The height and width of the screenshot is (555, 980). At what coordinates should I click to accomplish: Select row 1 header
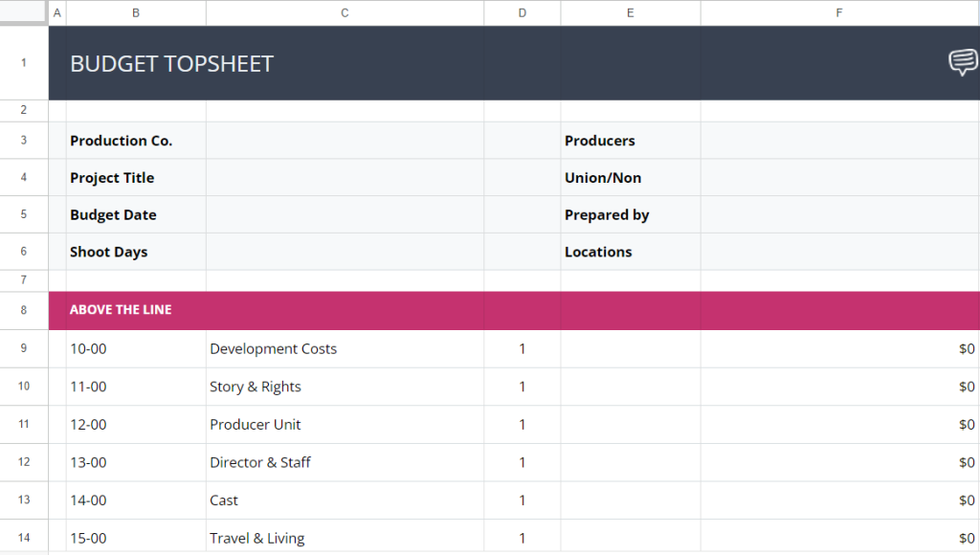(x=24, y=62)
